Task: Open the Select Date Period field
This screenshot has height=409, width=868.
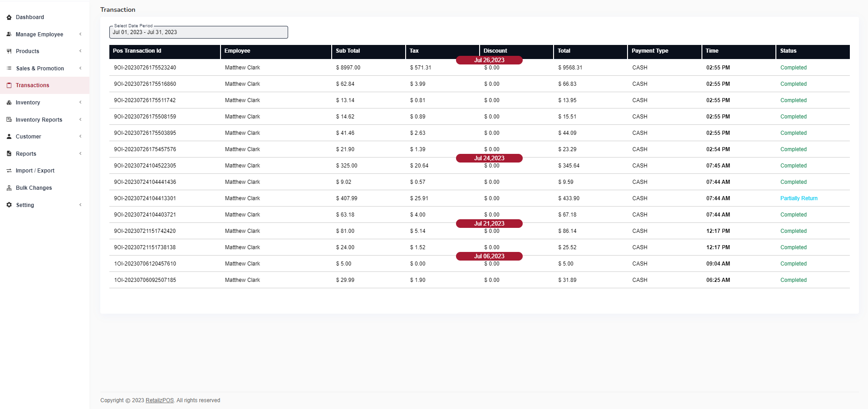Action: (198, 32)
